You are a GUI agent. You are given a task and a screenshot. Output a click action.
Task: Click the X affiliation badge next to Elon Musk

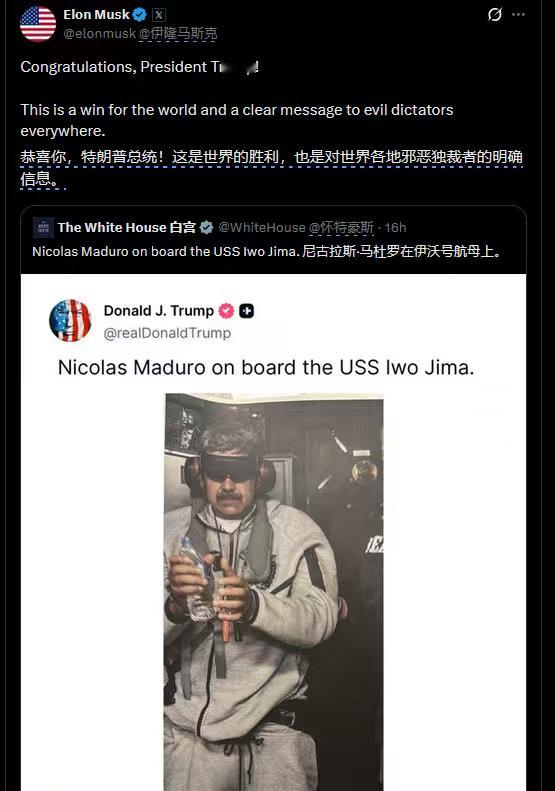coord(159,15)
